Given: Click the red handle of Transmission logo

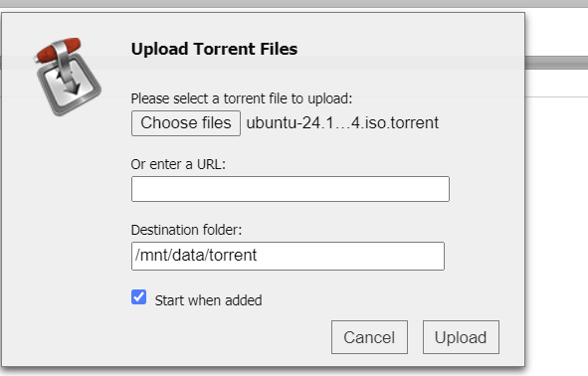Looking at the screenshot, I should [58, 50].
